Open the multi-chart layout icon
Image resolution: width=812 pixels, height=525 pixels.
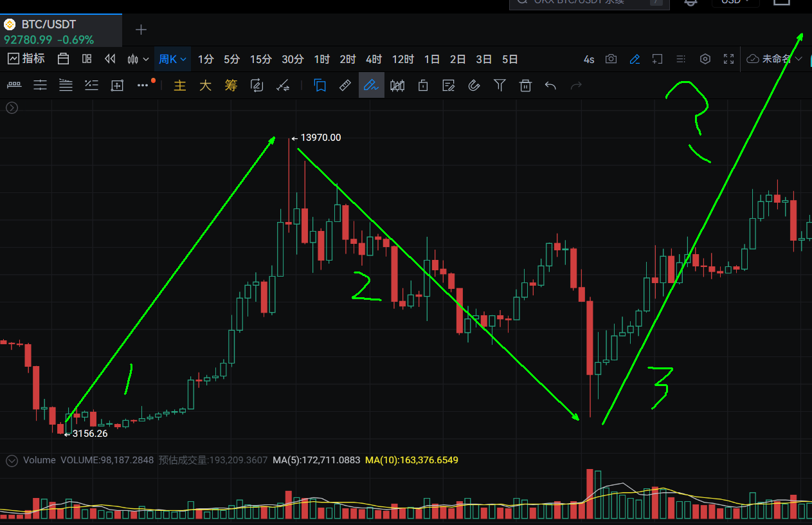(x=87, y=59)
